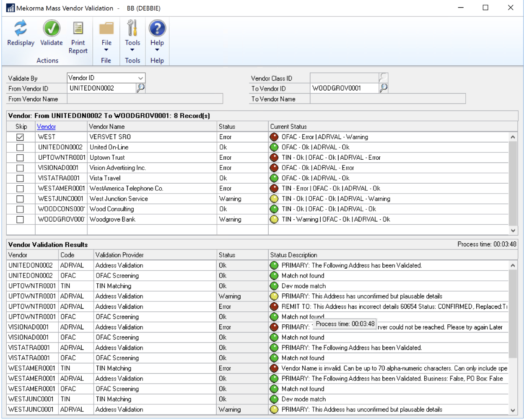The height and width of the screenshot is (420, 524).
Task: Click the Vendor Name column header
Action: 152,127
